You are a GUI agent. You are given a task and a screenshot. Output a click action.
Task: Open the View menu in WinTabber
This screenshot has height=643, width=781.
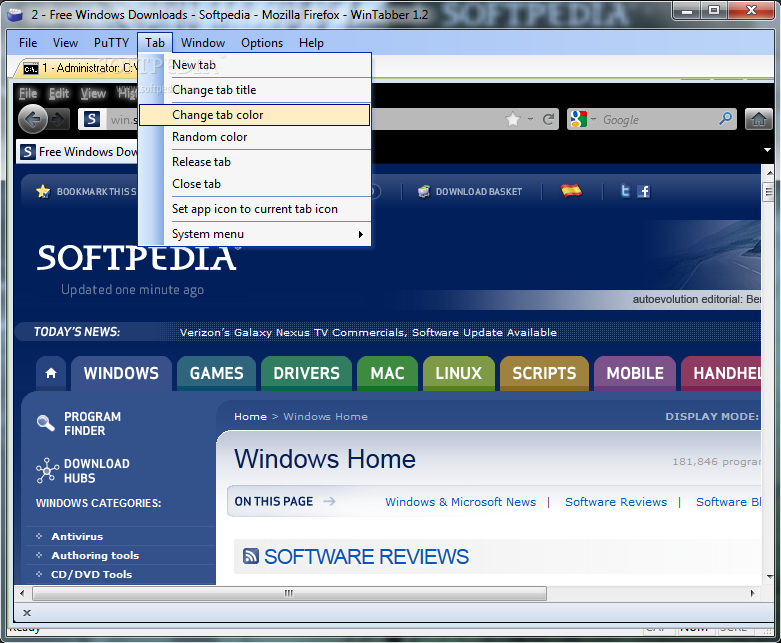coord(65,43)
